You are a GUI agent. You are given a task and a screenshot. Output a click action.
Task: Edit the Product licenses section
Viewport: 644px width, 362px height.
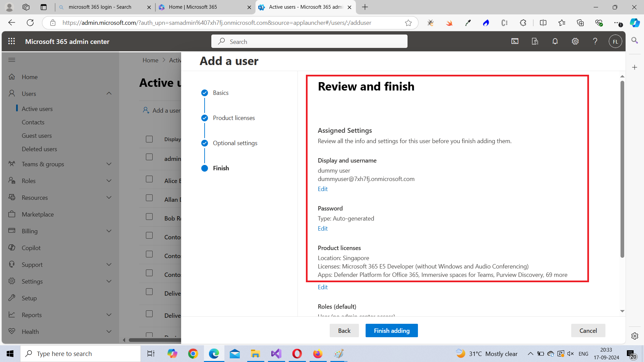coord(323,287)
